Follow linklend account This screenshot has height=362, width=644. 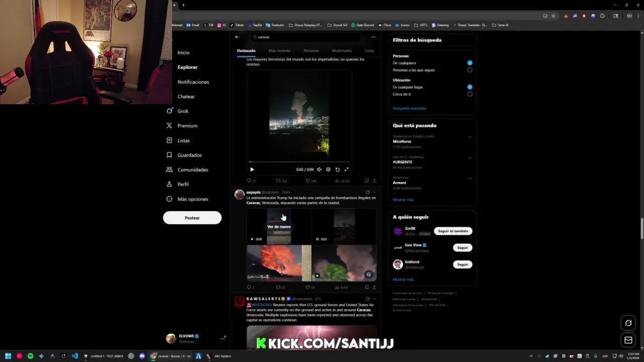tap(462, 264)
